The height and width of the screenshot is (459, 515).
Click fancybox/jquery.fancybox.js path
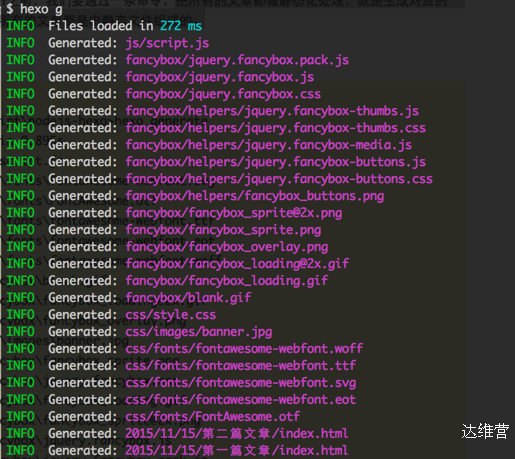click(x=220, y=77)
